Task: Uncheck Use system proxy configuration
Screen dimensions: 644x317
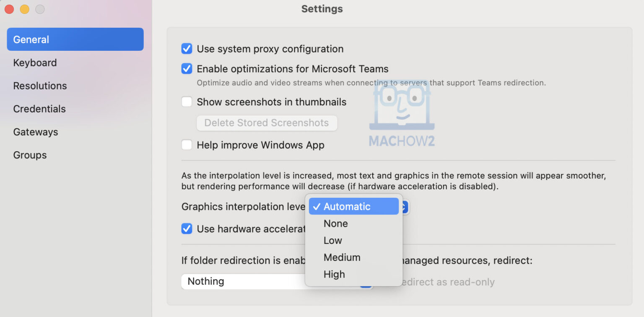Action: tap(187, 48)
